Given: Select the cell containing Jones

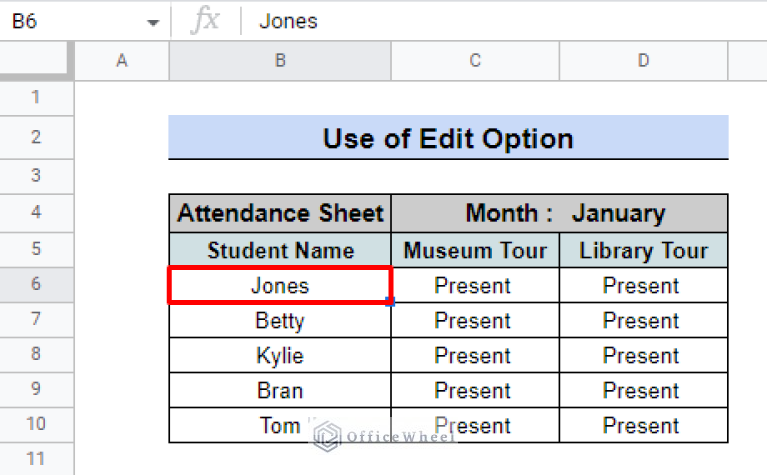Looking at the screenshot, I should tap(280, 285).
